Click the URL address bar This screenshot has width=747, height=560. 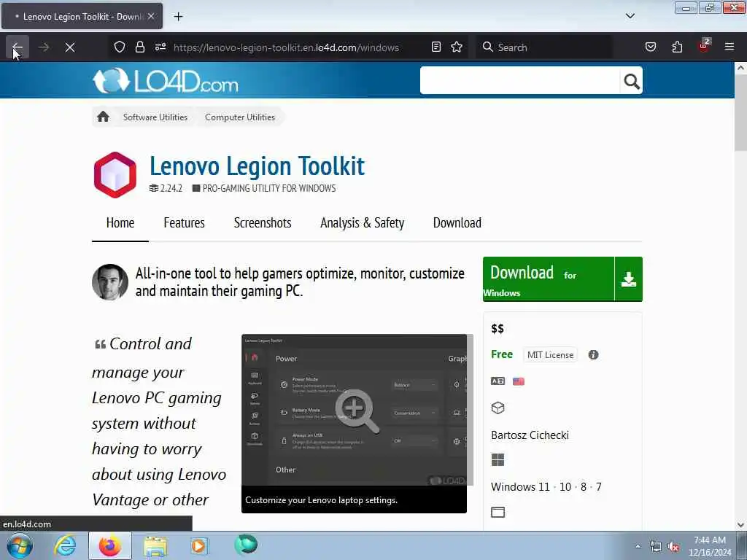286,47
